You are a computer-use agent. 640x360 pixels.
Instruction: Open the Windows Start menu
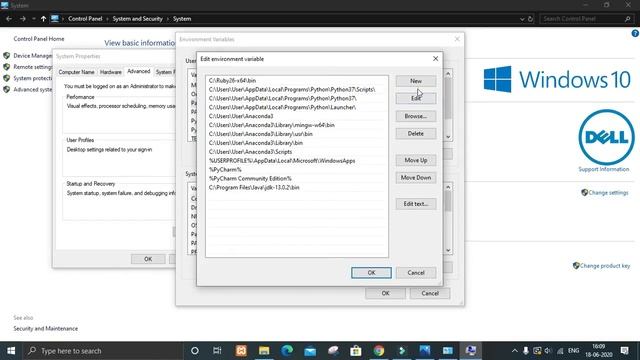point(11,351)
